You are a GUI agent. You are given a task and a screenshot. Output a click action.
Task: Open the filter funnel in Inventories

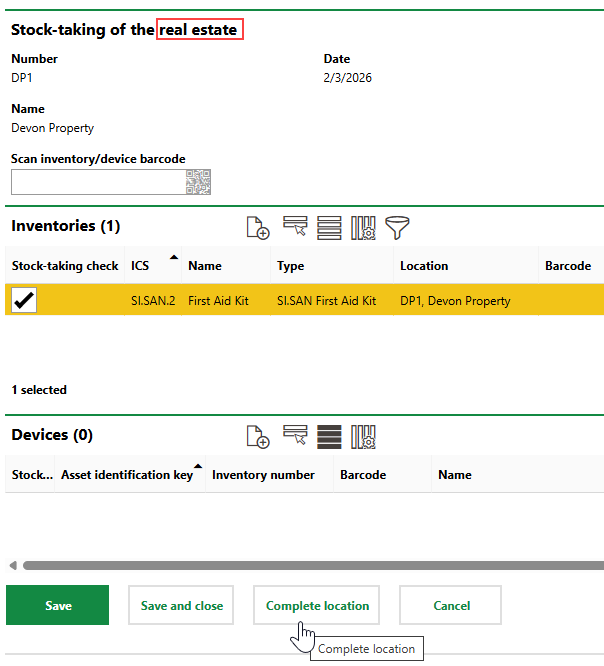(398, 227)
